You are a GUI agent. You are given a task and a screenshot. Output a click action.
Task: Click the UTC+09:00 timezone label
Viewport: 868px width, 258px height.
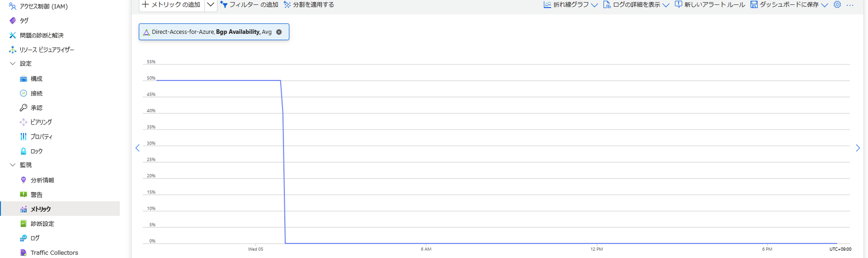(x=840, y=249)
